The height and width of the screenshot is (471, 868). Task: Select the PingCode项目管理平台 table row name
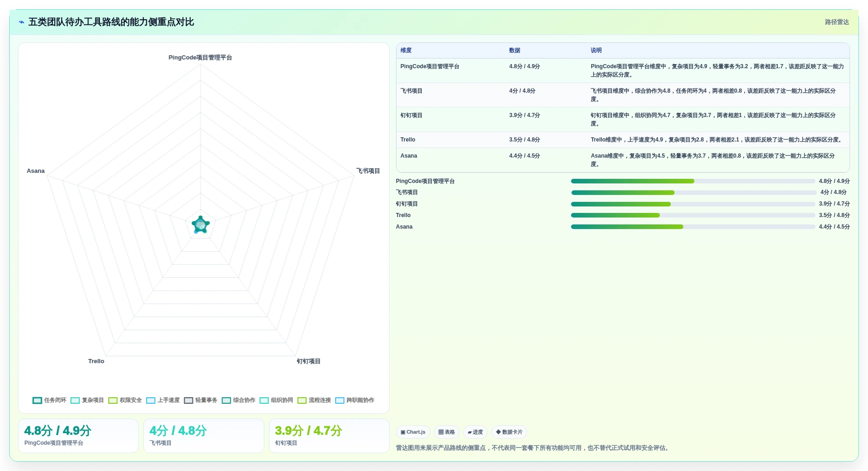(x=430, y=66)
